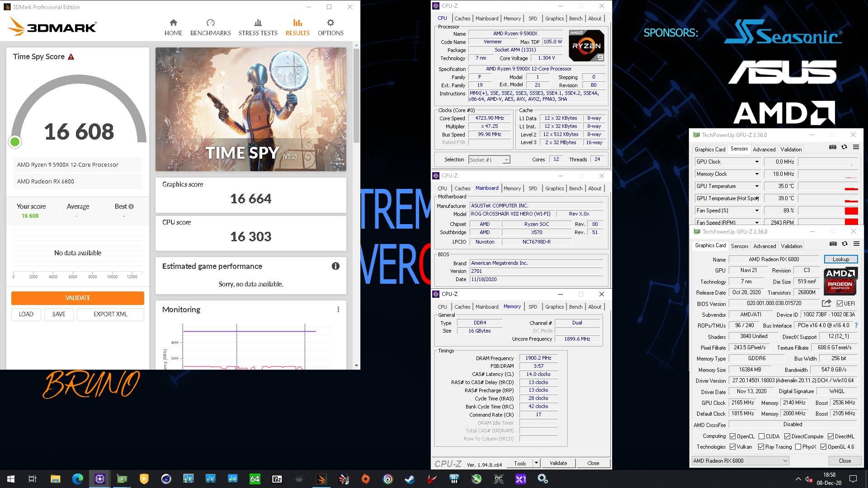This screenshot has height=488, width=868.
Task: Click the Ryzen 9 logo in CPU-Z
Action: click(586, 46)
